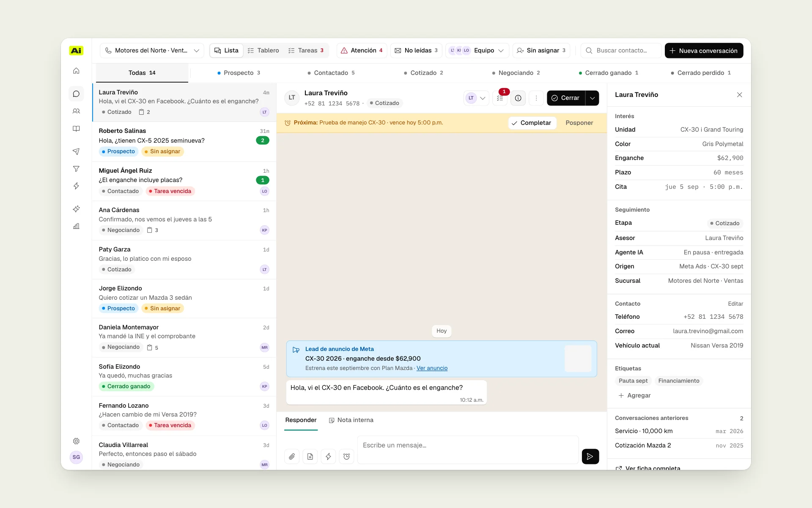812x508 pixels.
Task: Open the funnel icon in sidebar
Action: [76, 169]
